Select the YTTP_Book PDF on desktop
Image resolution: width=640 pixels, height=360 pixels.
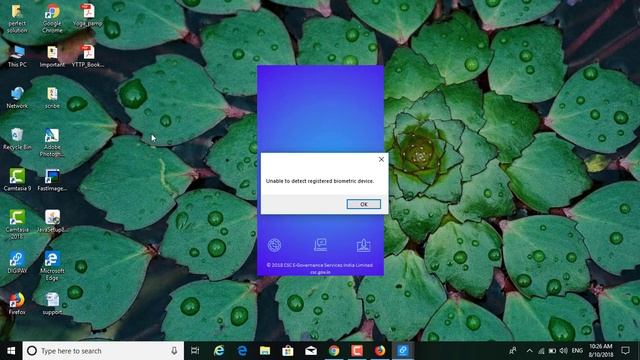pos(87,56)
